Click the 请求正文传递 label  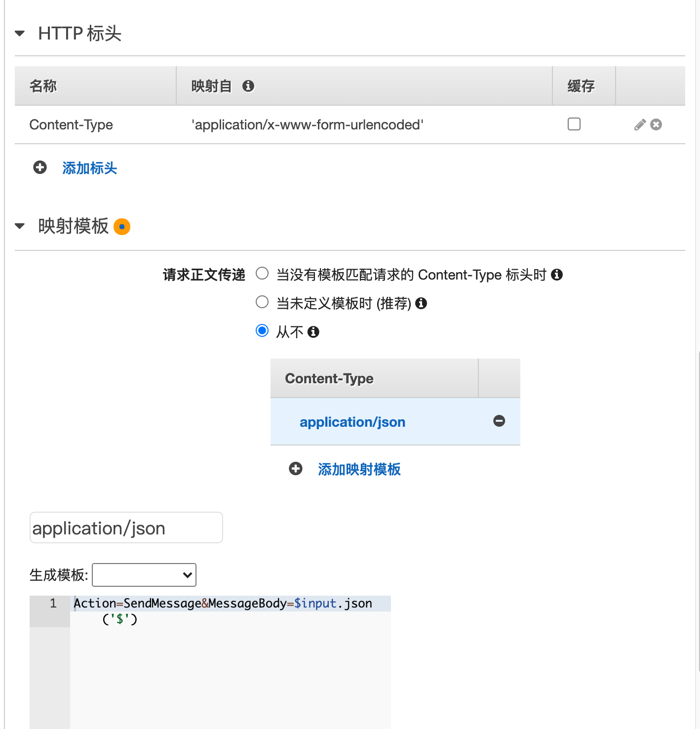pos(204,275)
